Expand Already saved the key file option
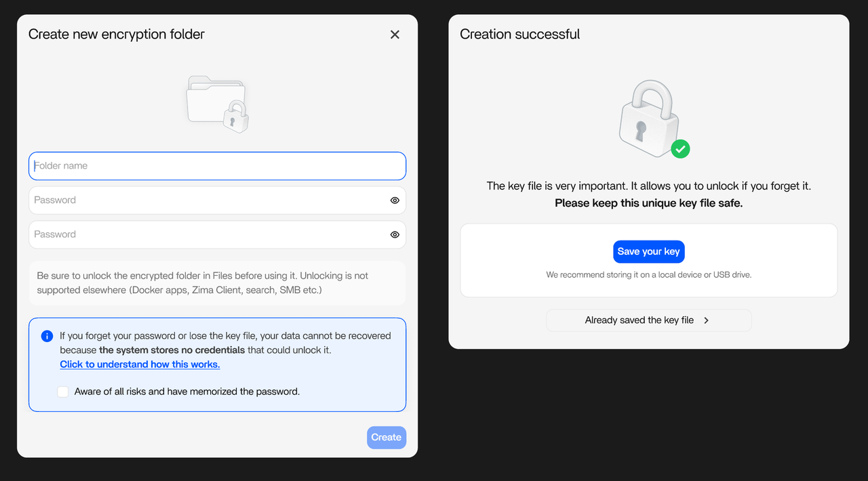The image size is (868, 481). pos(648,320)
